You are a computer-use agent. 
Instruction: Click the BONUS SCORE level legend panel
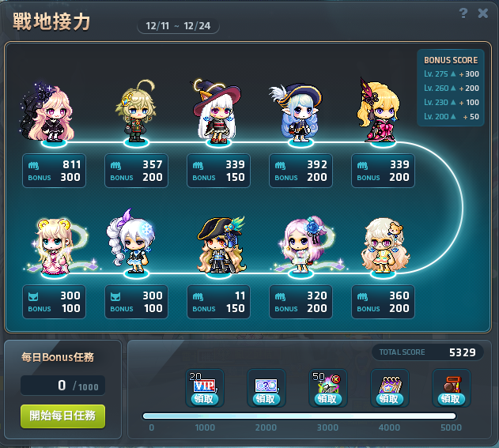[x=451, y=88]
